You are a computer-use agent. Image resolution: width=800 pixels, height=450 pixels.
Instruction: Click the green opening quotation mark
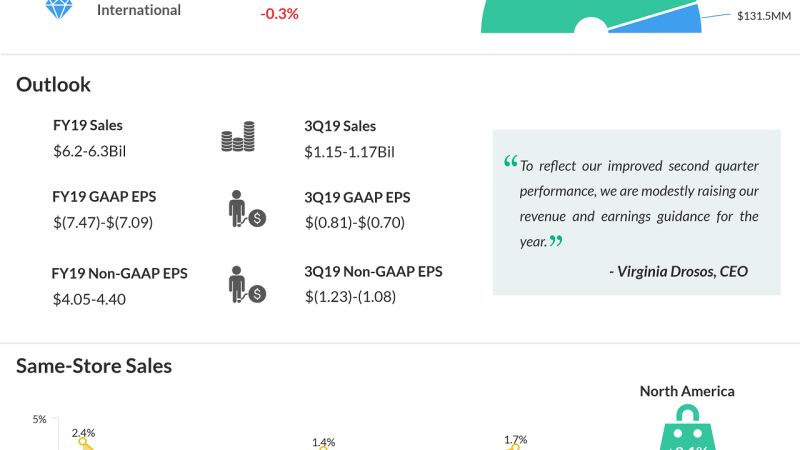click(511, 163)
